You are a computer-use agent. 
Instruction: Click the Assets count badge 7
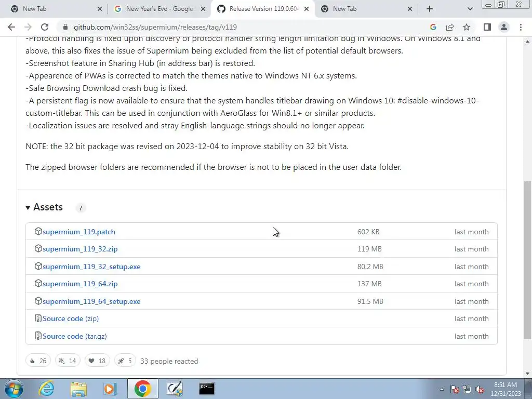[x=81, y=208]
